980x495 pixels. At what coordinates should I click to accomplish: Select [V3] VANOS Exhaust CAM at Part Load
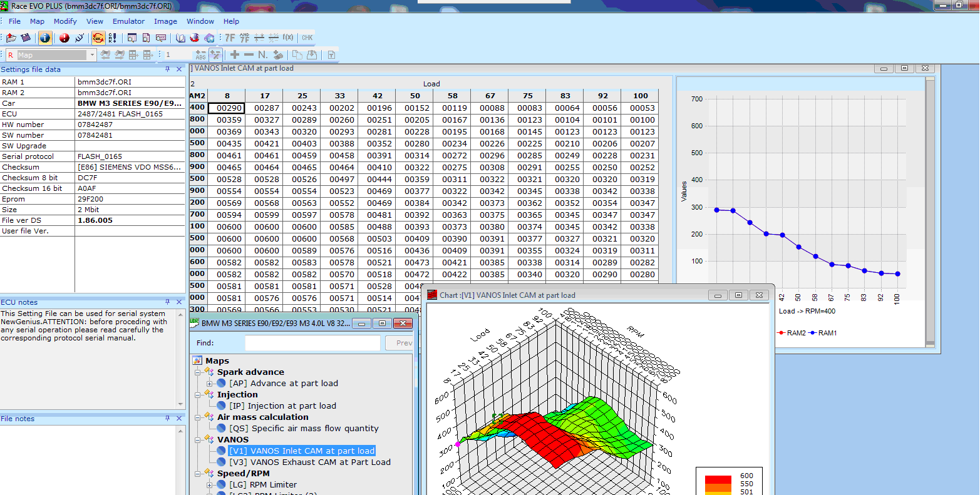pyautogui.click(x=310, y=462)
